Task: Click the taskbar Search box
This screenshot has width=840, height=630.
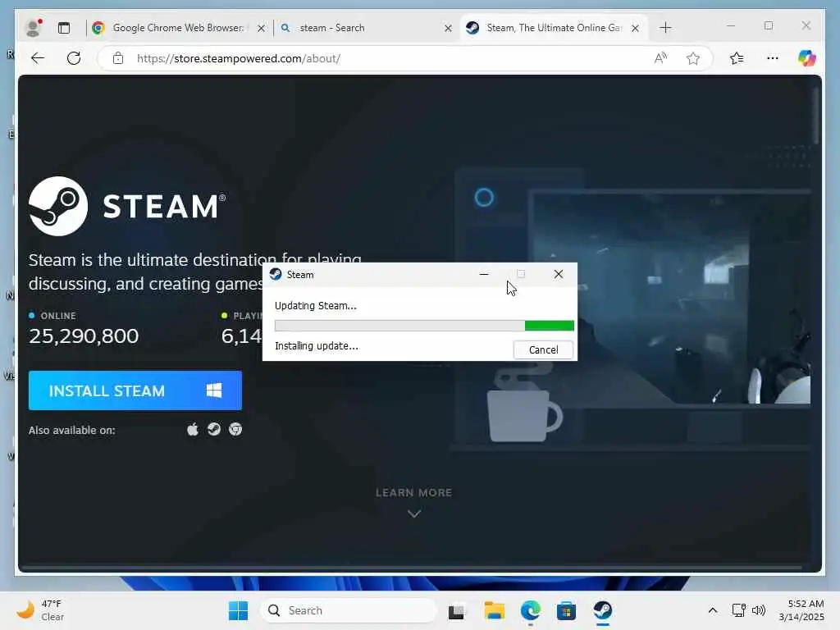Action: (x=348, y=610)
